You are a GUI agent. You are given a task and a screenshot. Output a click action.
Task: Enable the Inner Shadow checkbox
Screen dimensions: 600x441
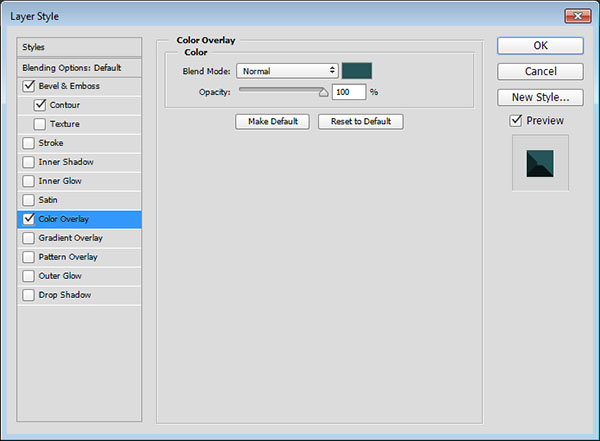pyautogui.click(x=29, y=162)
